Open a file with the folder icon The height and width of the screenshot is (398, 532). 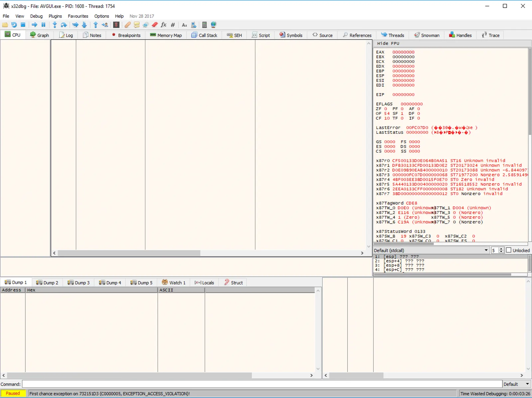[x=5, y=25]
